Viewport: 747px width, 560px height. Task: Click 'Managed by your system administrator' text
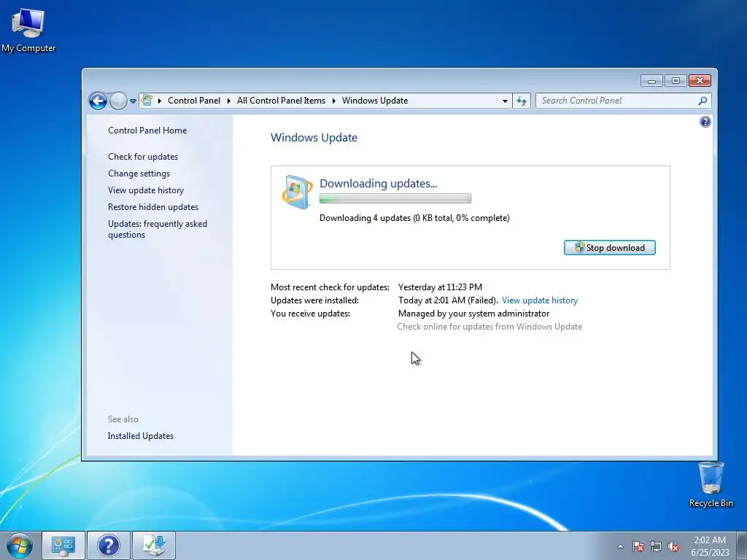(x=473, y=314)
